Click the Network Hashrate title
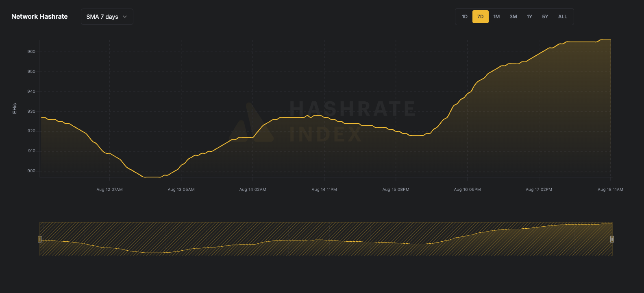The height and width of the screenshot is (293, 644). 39,17
